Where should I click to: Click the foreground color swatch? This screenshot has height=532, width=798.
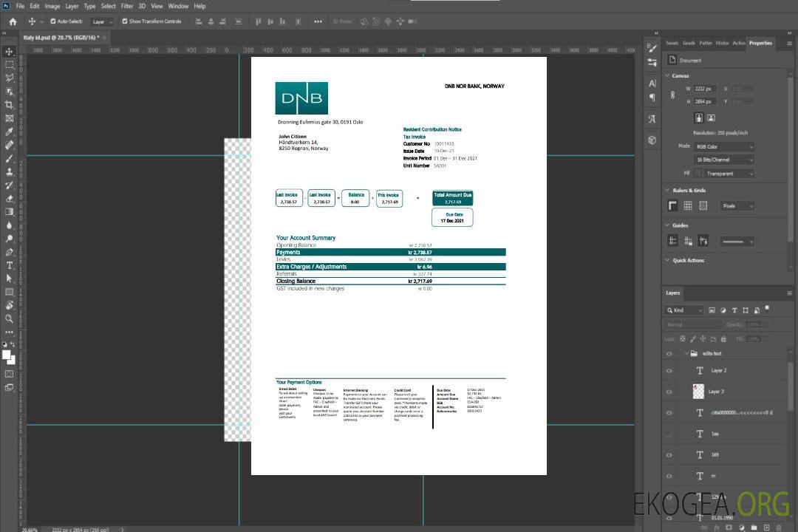tap(7, 355)
